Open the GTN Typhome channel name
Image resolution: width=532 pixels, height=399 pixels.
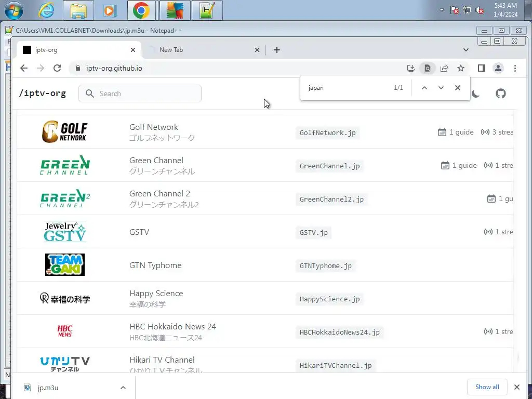(155, 265)
